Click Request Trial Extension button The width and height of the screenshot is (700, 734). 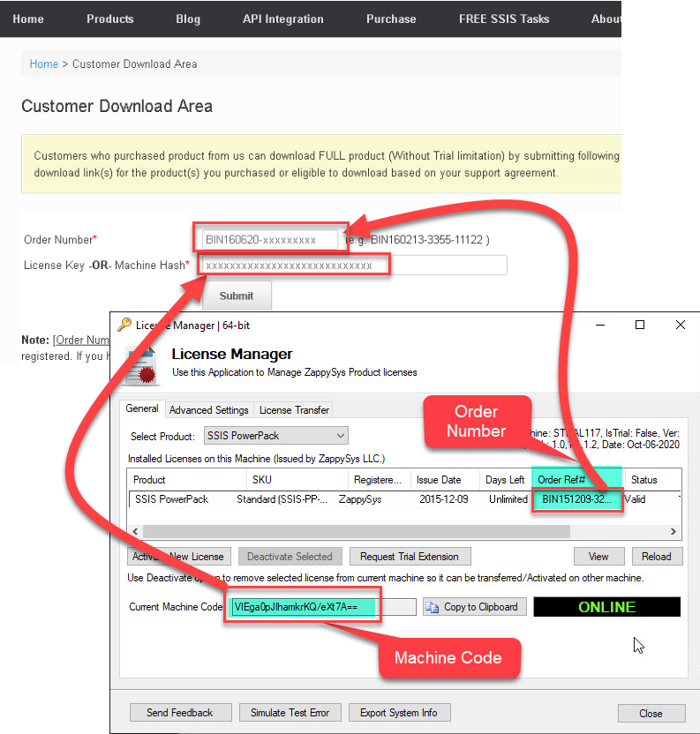pos(410,556)
